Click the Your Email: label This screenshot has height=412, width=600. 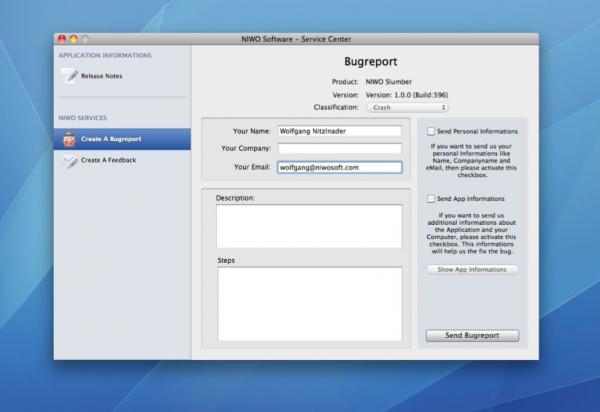click(x=252, y=167)
